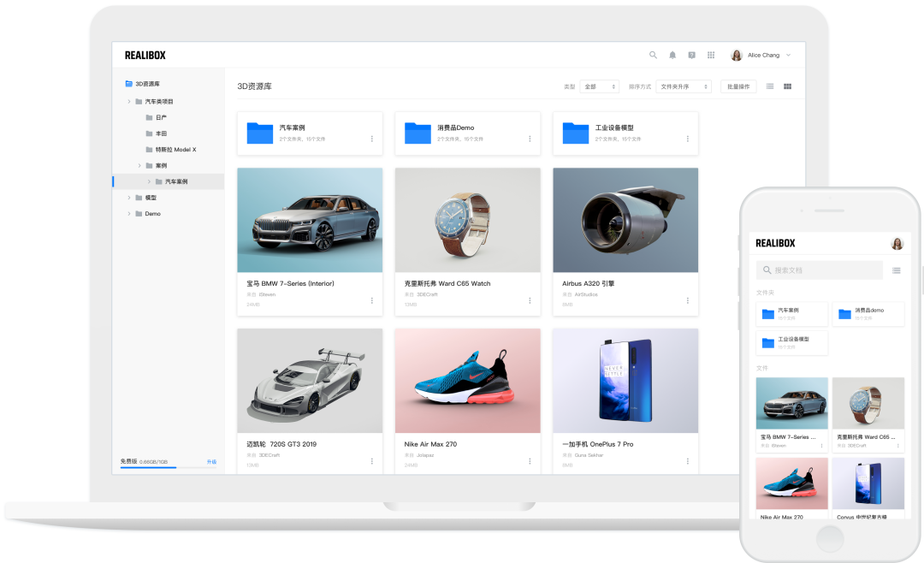Select the 模型 folder label in sidebar
The width and height of the screenshot is (924, 563).
(x=151, y=198)
